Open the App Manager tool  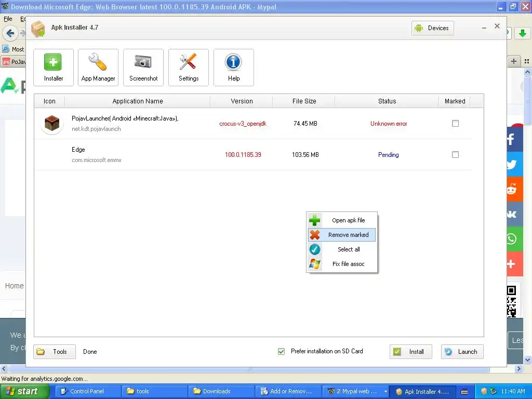98,68
